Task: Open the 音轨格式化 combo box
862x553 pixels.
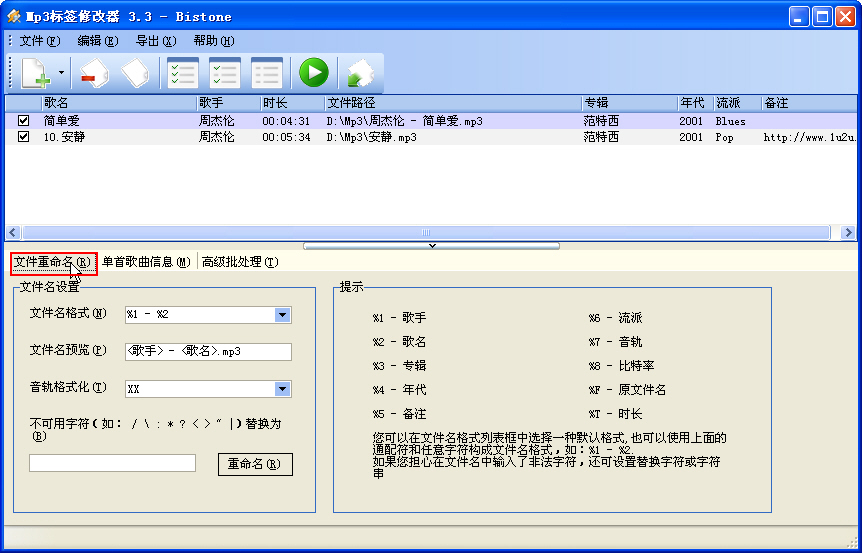Action: pyautogui.click(x=282, y=389)
